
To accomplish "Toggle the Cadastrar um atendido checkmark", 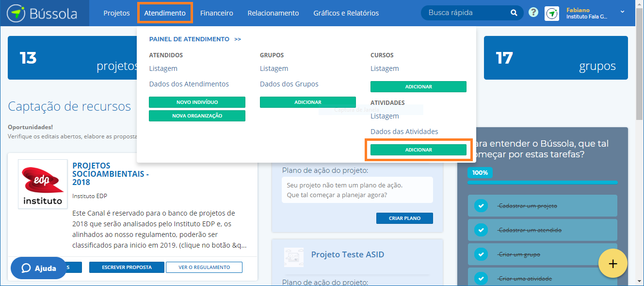I will click(x=481, y=230).
